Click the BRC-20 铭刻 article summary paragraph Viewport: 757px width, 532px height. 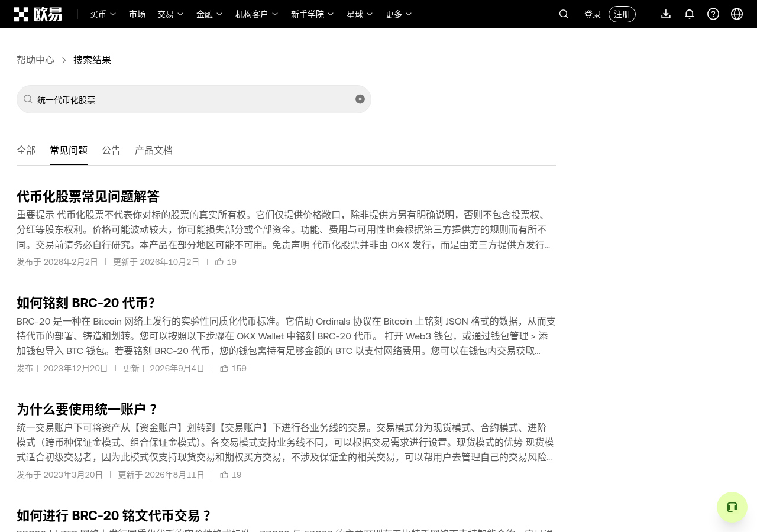tap(286, 336)
